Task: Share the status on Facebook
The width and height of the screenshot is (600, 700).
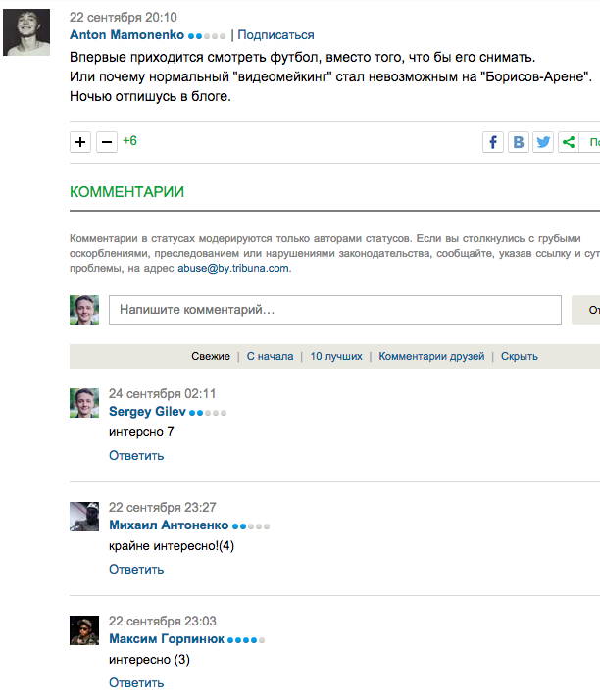Action: (x=493, y=142)
